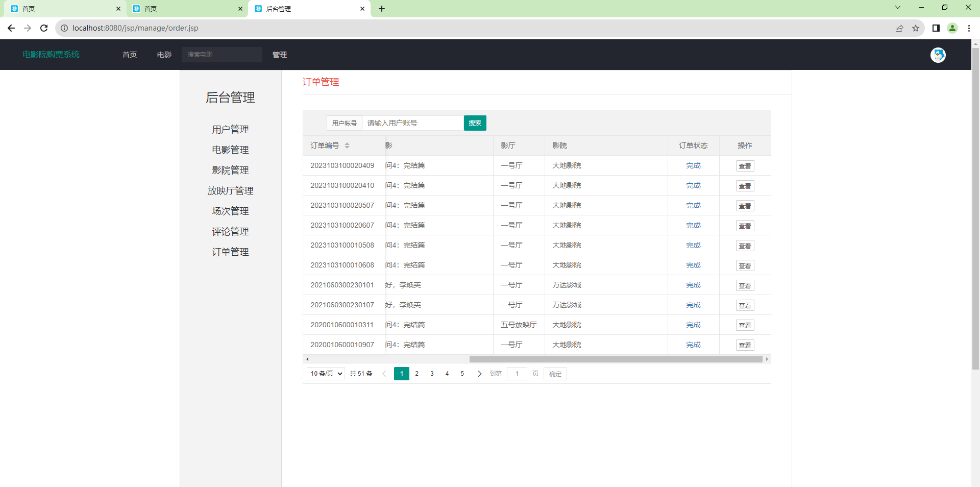Open 用户管理 in the sidebar

(231, 130)
